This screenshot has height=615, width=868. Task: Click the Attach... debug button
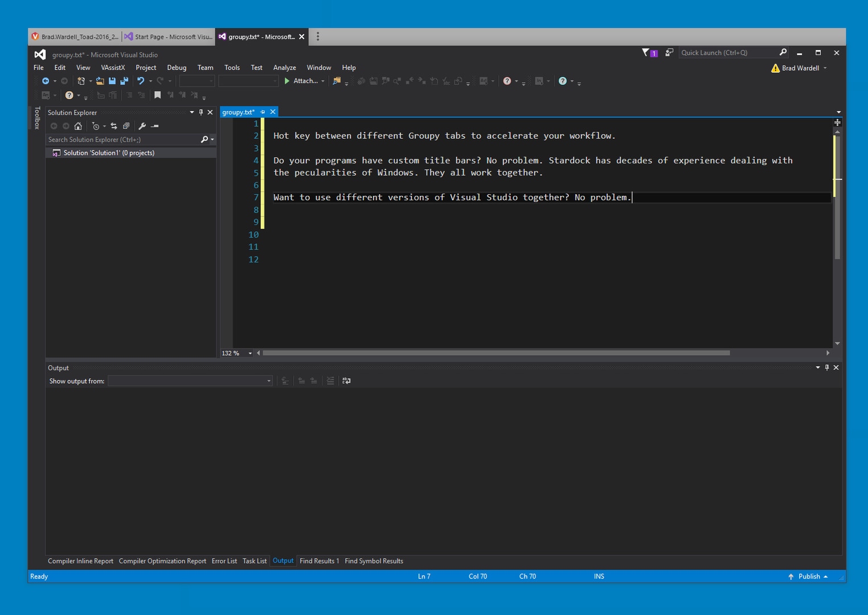(305, 80)
